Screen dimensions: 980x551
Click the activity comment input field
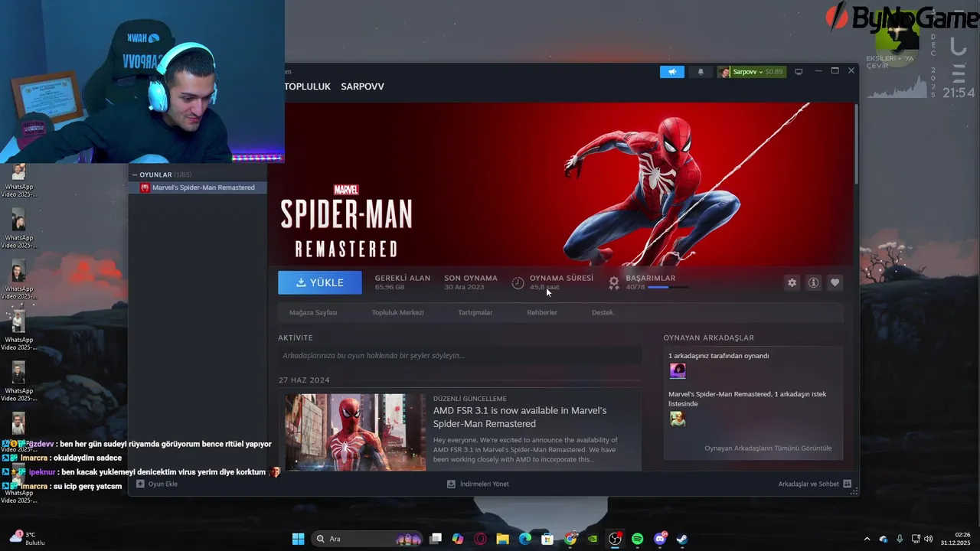point(459,355)
